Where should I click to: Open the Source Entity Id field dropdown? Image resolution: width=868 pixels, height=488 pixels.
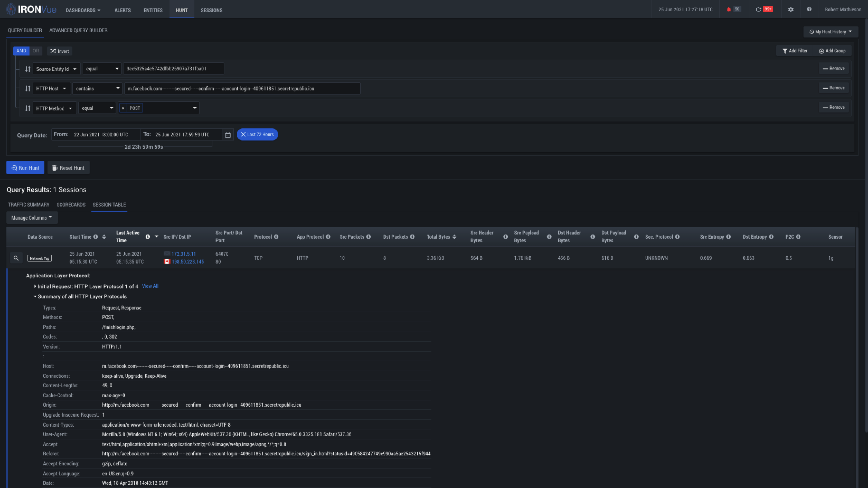(56, 69)
